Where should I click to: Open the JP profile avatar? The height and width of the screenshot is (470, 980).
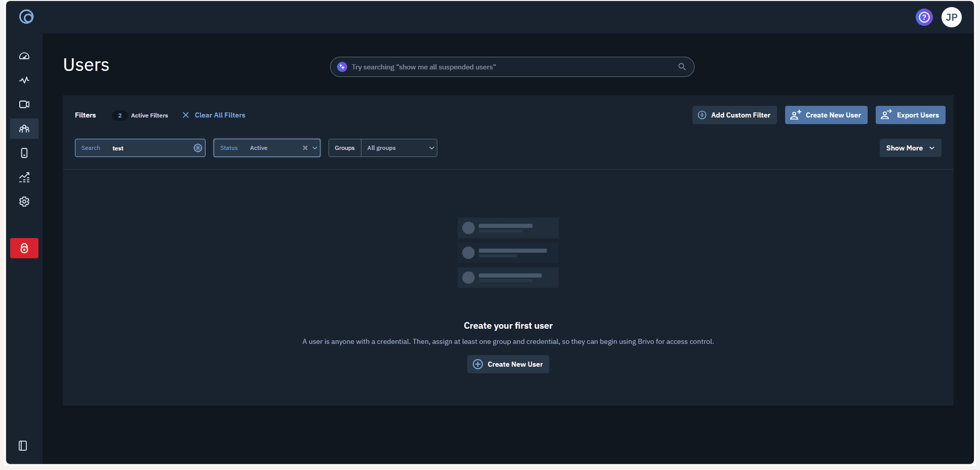coord(952,17)
